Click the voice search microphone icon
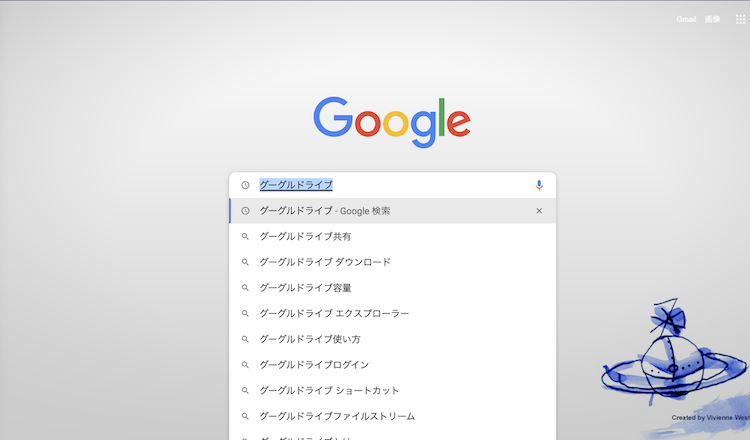This screenshot has height=440, width=750. tap(539, 185)
